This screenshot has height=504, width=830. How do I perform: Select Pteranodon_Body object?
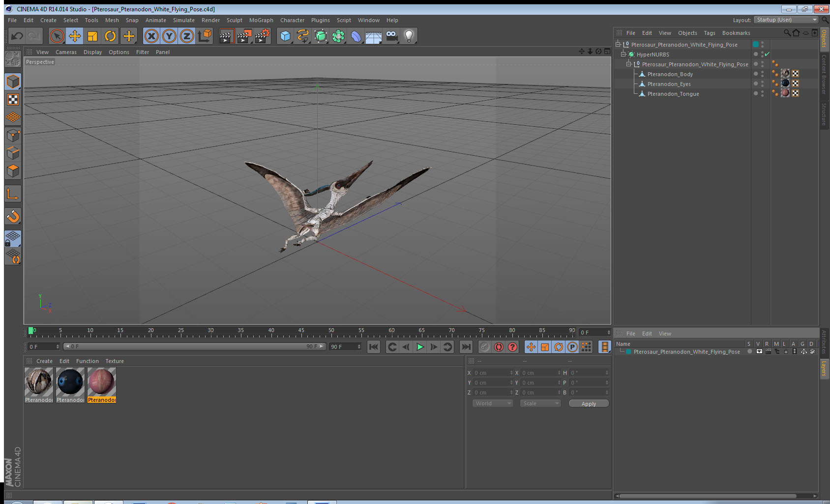click(670, 74)
